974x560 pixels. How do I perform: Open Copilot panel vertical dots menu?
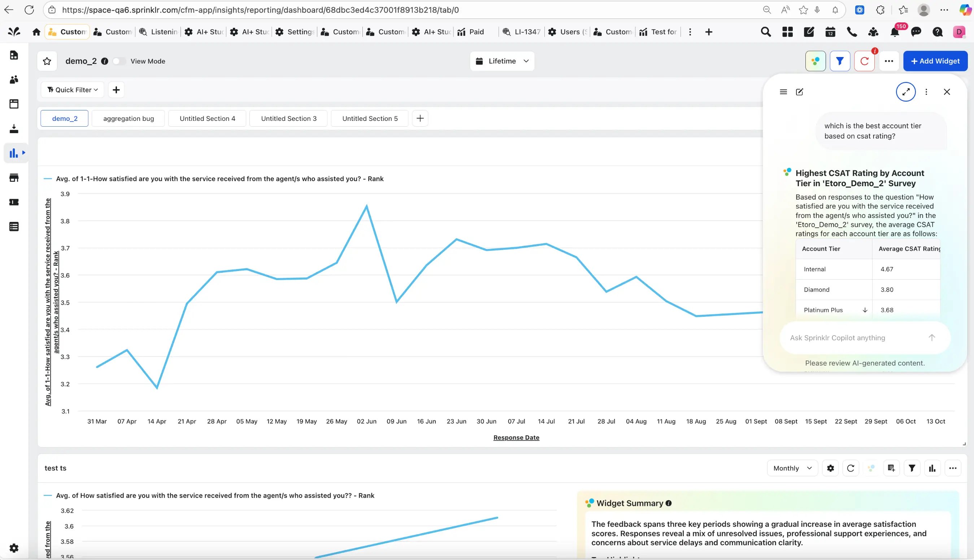[x=926, y=92]
